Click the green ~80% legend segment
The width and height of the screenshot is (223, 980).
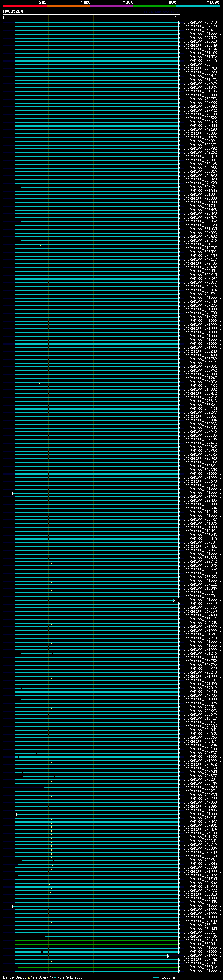tap(155, 6)
